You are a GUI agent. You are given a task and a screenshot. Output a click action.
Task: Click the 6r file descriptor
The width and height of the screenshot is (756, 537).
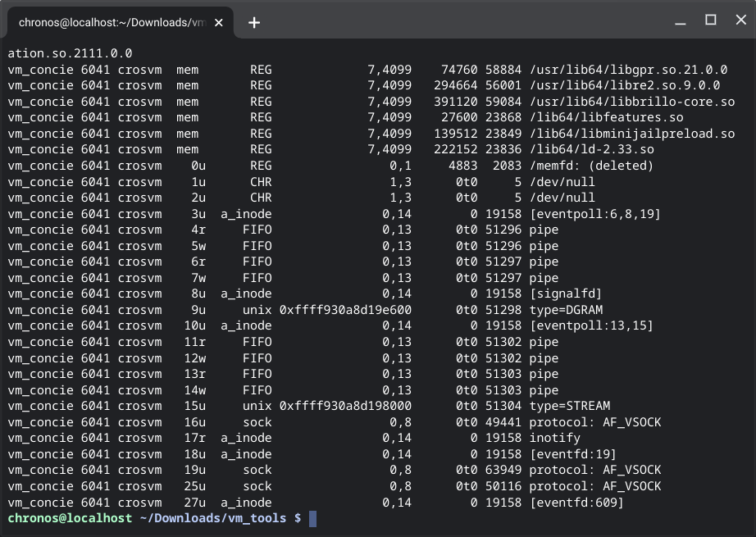(198, 262)
